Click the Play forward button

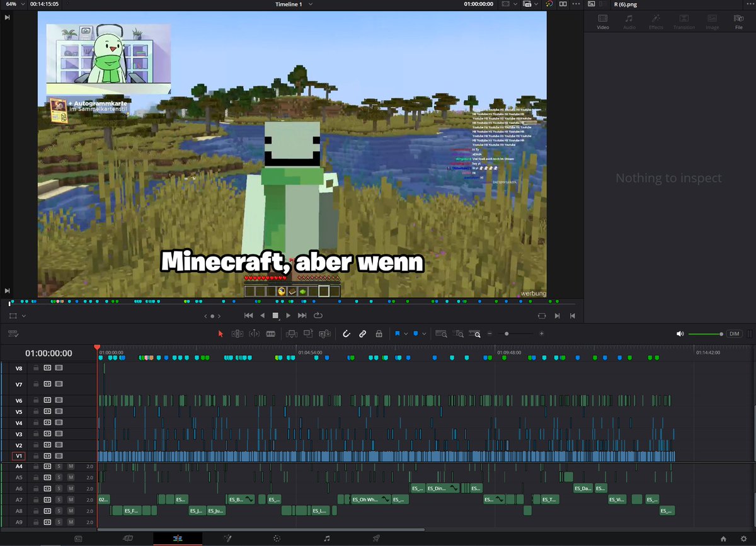(289, 316)
